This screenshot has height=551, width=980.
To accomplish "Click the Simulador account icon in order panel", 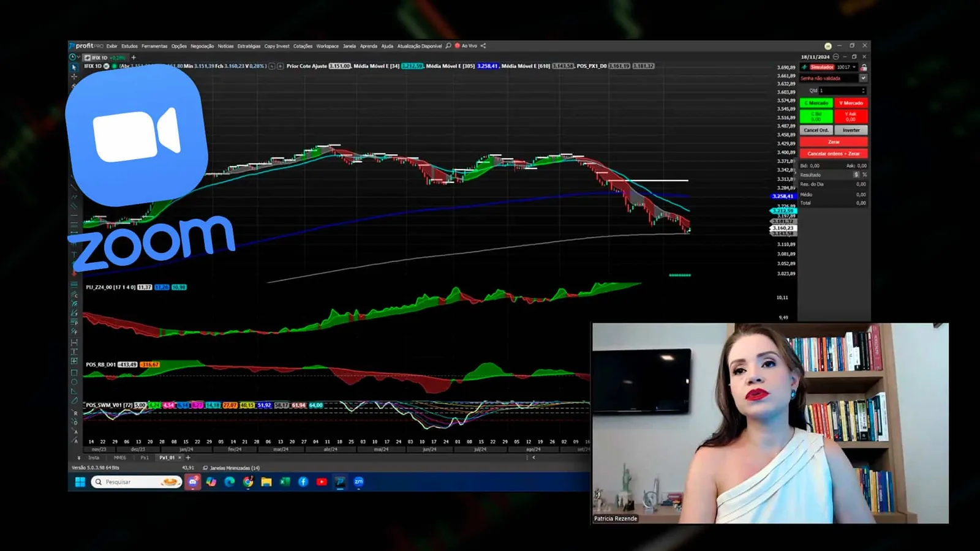I will coord(804,67).
